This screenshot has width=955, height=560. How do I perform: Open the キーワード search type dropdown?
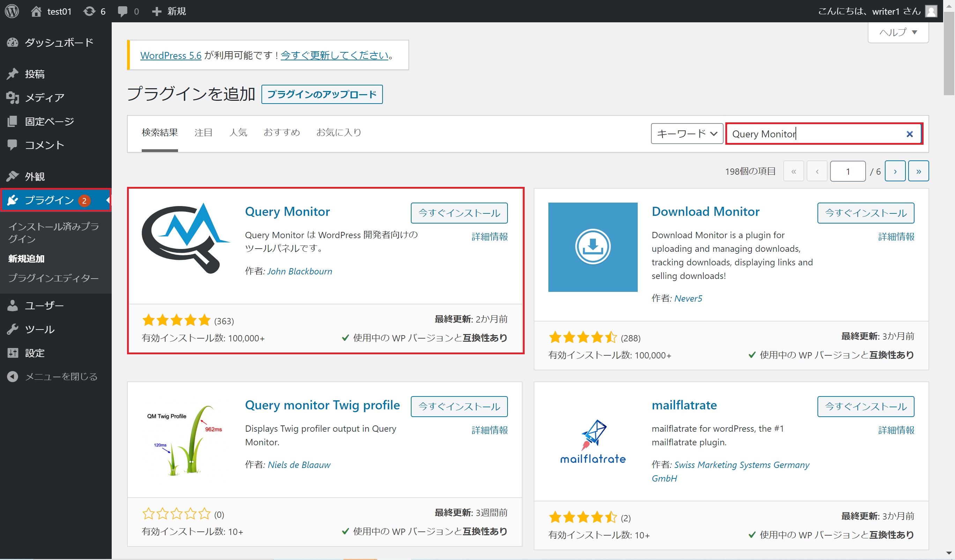pyautogui.click(x=687, y=134)
